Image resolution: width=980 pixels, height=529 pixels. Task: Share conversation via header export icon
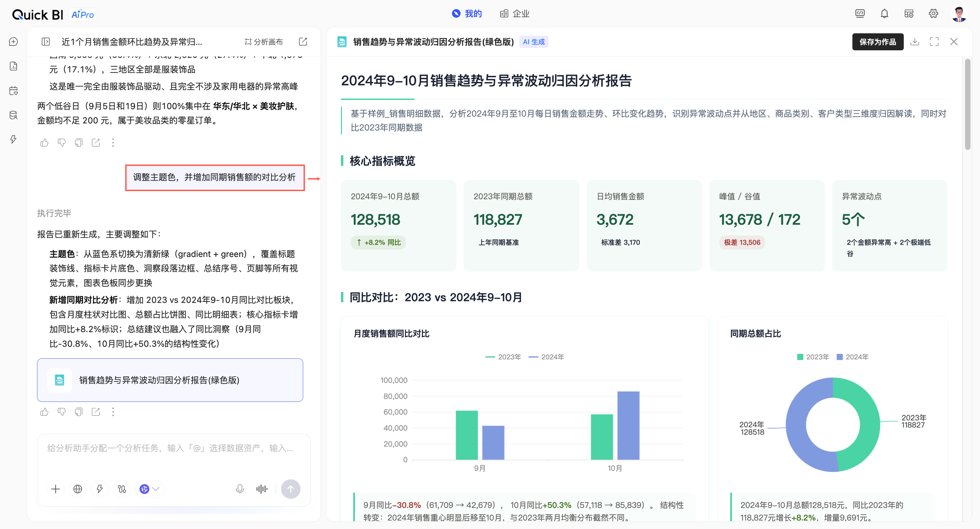click(303, 42)
